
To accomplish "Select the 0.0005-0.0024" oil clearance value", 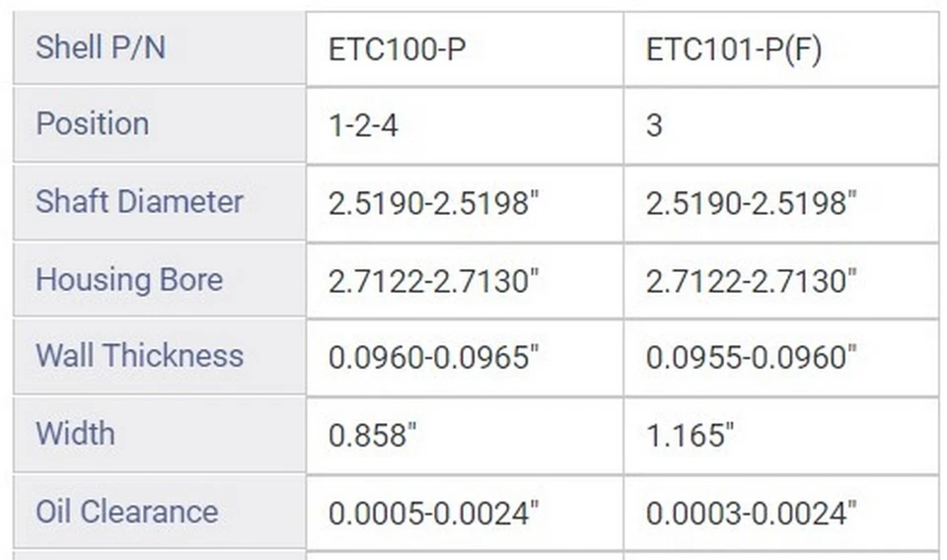I will coord(434,514).
